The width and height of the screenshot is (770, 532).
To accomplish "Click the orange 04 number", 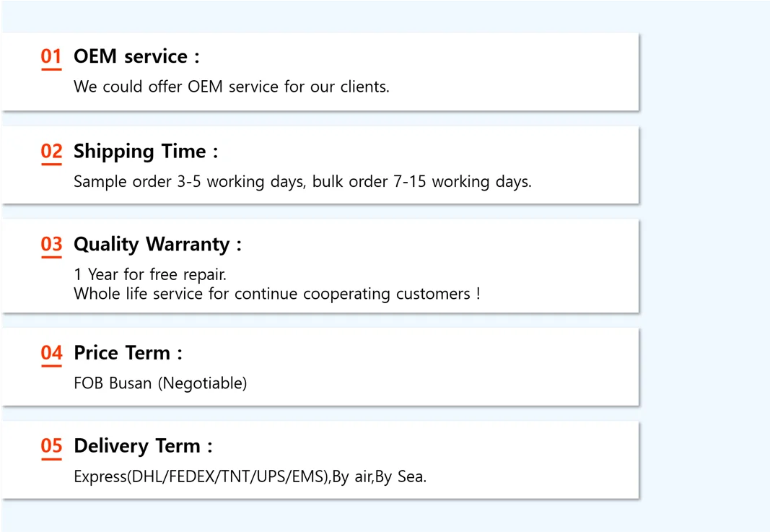I will [51, 353].
